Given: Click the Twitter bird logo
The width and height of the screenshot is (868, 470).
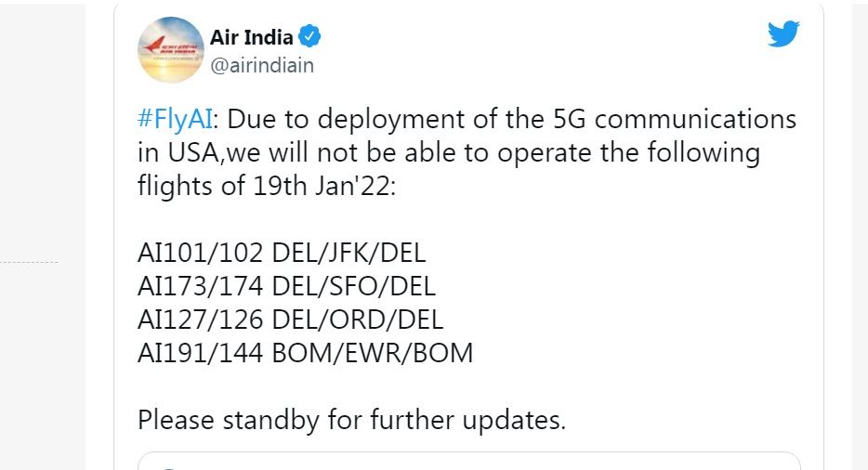Looking at the screenshot, I should (x=783, y=34).
